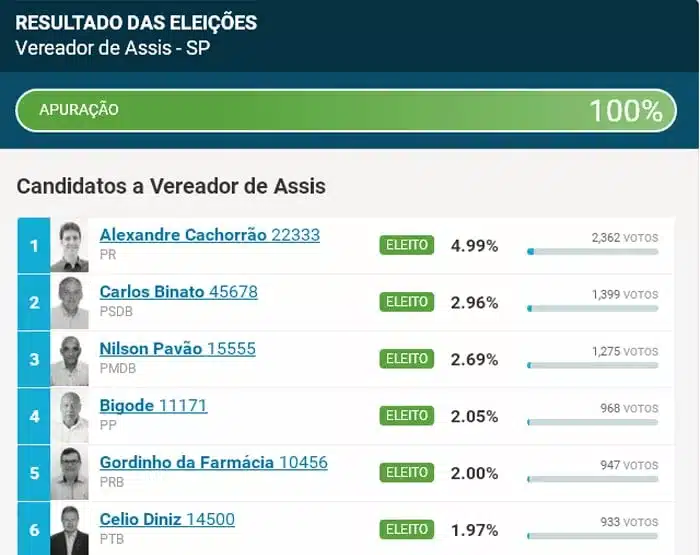Click Gordinho da Farmácia's photo thumbnail
Viewport: 700px width, 555px height.
(x=69, y=473)
